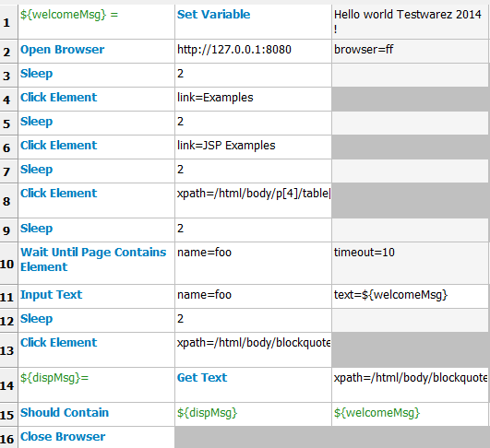Click the empty third cell in Sleep row 3
This screenshot has width=490, height=448.
[411, 76]
